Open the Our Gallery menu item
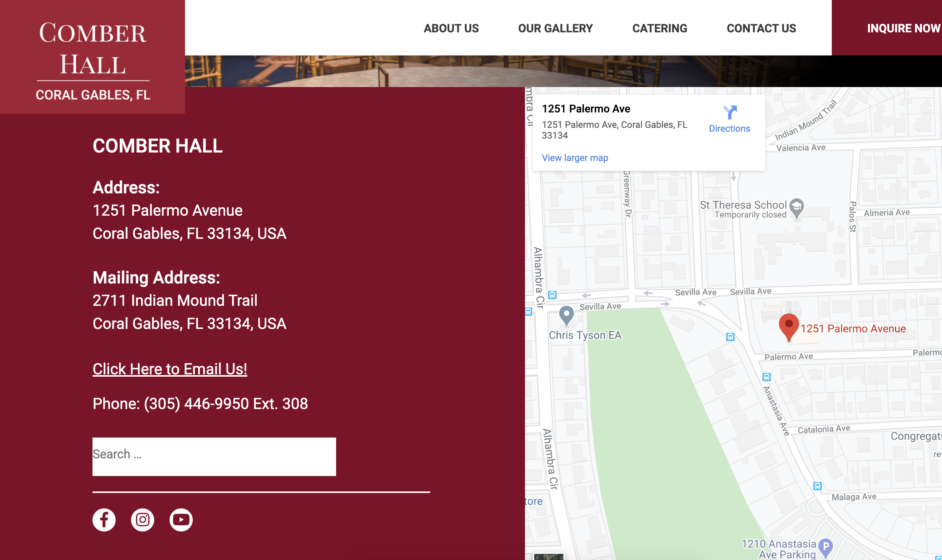Viewport: 942px width, 560px height. point(555,29)
